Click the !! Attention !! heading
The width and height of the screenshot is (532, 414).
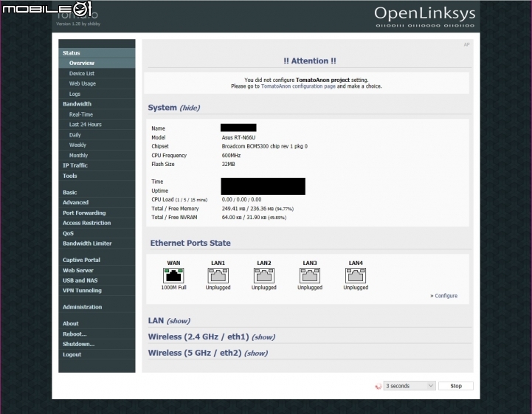click(x=310, y=61)
